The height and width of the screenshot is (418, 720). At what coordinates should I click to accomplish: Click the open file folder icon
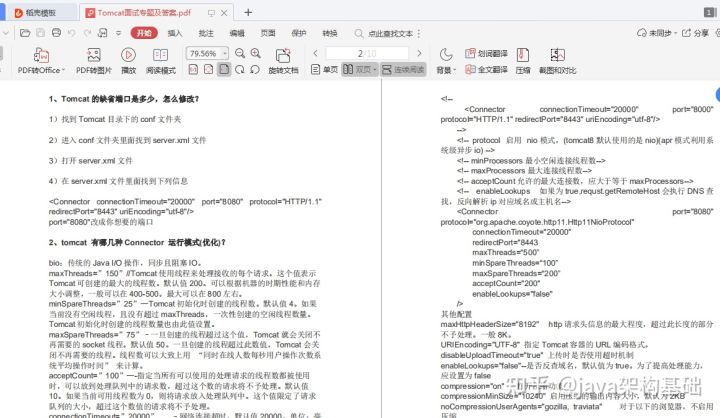(25, 33)
